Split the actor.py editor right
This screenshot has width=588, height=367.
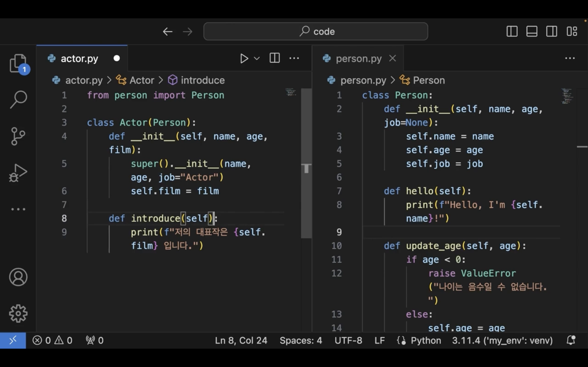click(275, 58)
